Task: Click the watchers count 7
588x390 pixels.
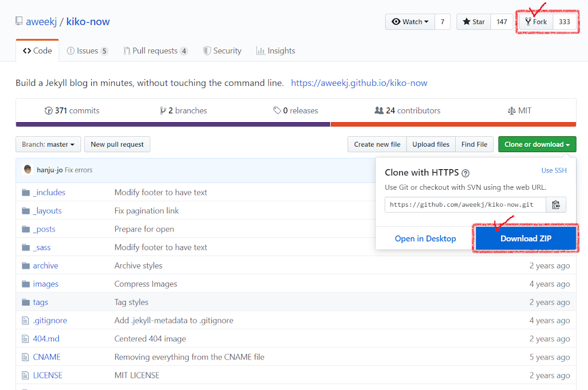Action: [443, 22]
